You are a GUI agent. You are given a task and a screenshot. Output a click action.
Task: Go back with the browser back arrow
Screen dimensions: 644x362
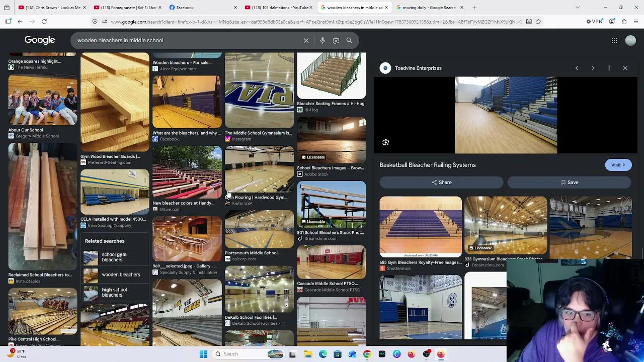pyautogui.click(x=20, y=22)
